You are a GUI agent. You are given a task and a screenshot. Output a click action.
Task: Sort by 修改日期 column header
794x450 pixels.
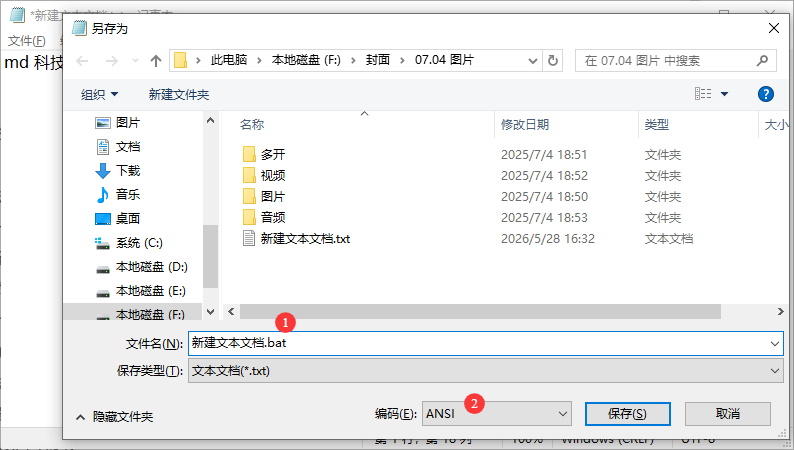click(x=525, y=125)
